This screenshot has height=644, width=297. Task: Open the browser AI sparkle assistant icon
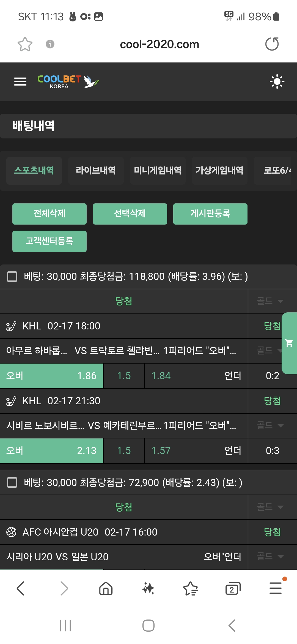(148, 588)
